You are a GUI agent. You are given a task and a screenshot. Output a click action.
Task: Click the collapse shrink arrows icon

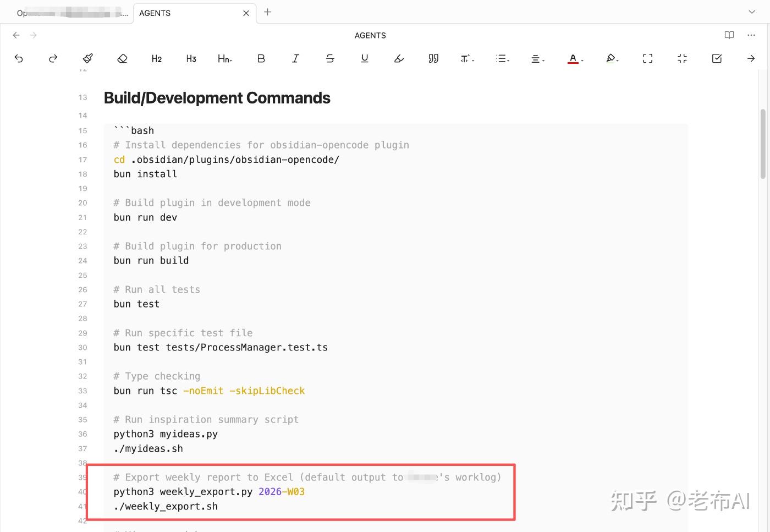coord(682,58)
